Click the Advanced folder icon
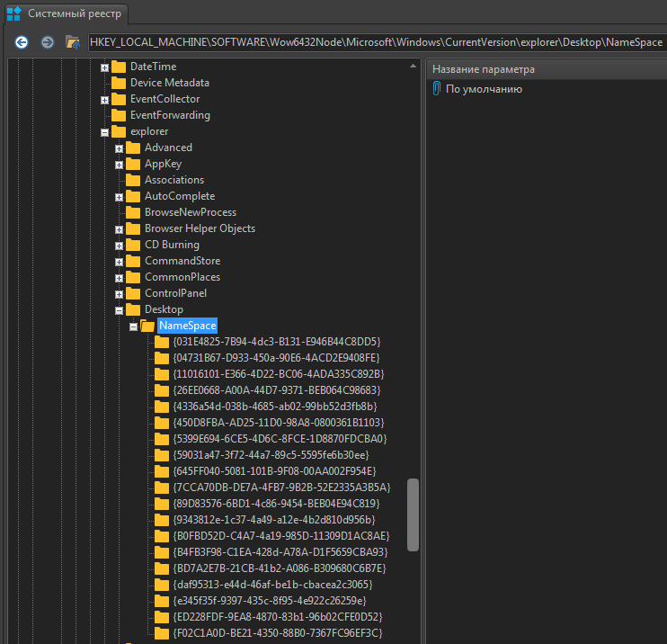The height and width of the screenshot is (644, 667). [133, 148]
